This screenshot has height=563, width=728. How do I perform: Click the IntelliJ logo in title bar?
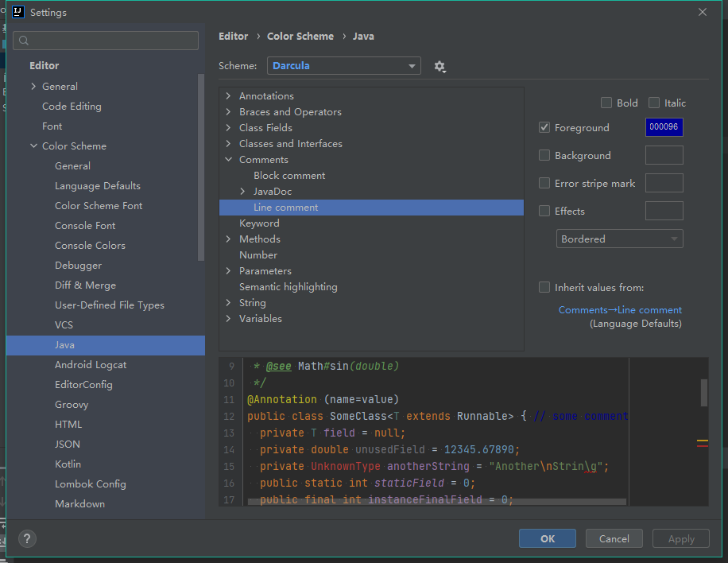pos(17,12)
